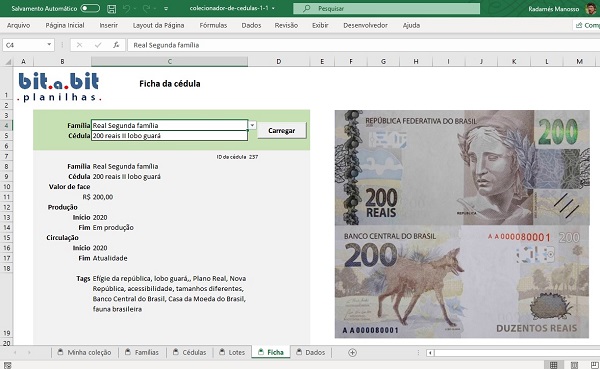Select column D header
Image resolution: width=600 pixels, height=369 pixels.
(x=279, y=61)
